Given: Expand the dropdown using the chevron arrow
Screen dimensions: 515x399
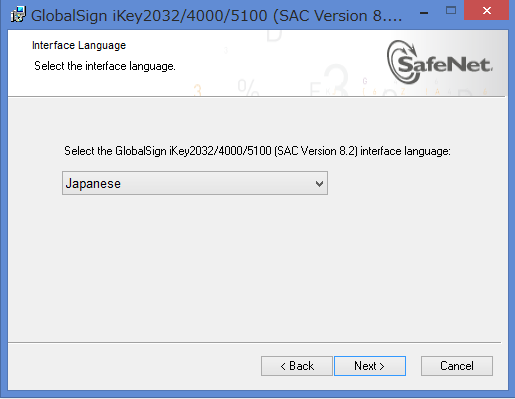Looking at the screenshot, I should pos(319,184).
